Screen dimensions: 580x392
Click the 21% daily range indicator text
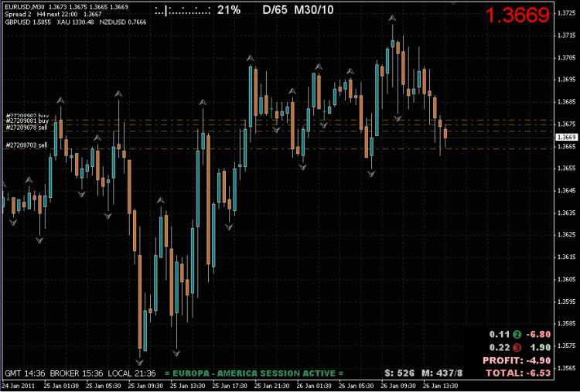click(228, 10)
